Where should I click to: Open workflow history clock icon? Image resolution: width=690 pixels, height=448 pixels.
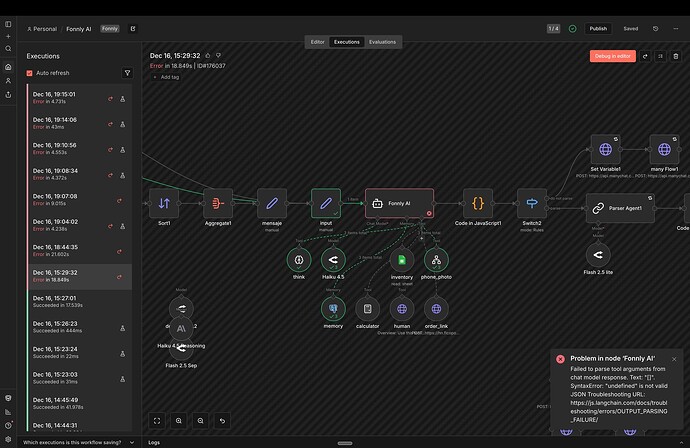655,29
